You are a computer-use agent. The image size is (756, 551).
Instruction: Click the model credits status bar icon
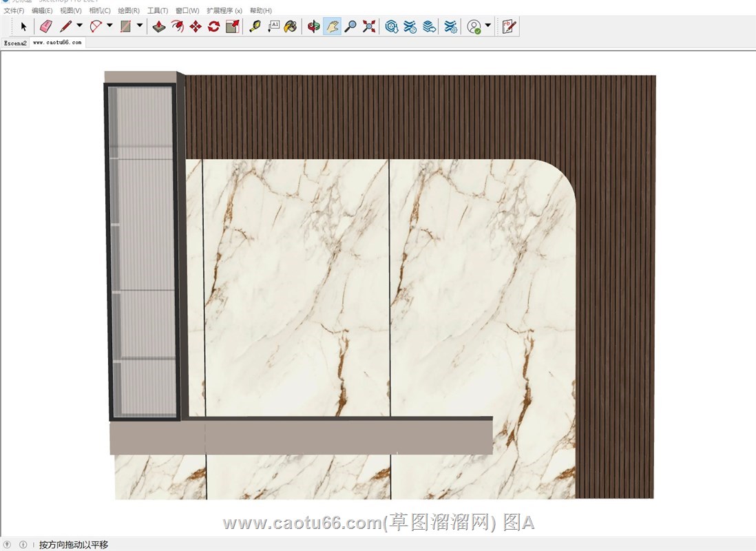[23, 544]
